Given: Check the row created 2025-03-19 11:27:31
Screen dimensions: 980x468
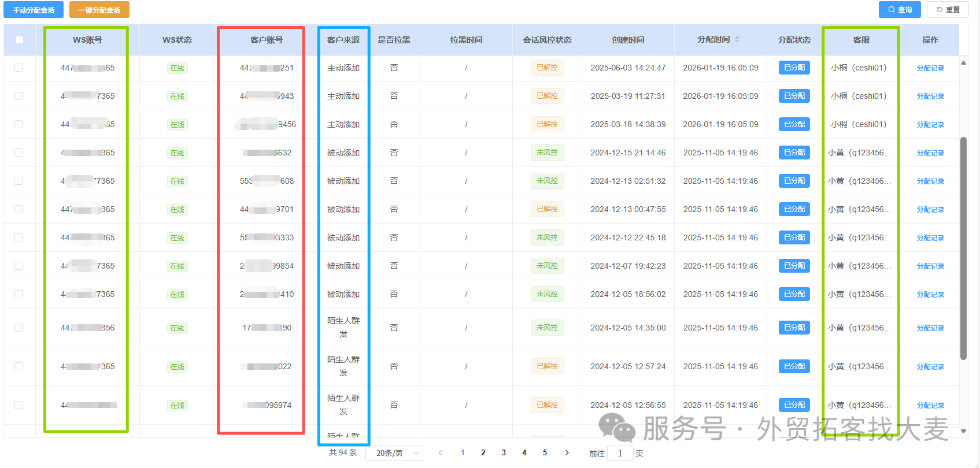Looking at the screenshot, I should click(x=19, y=96).
